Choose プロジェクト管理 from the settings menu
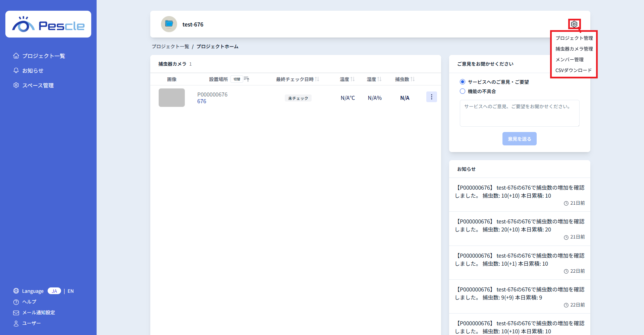The width and height of the screenshot is (644, 335). (574, 38)
